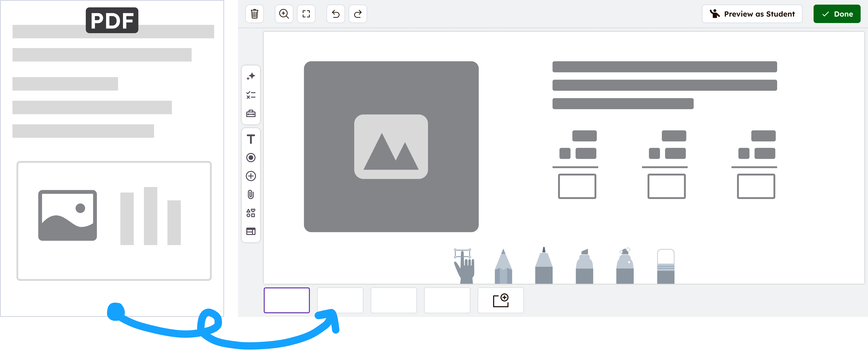Select the first page thumbnail
868x351 pixels.
click(x=286, y=300)
